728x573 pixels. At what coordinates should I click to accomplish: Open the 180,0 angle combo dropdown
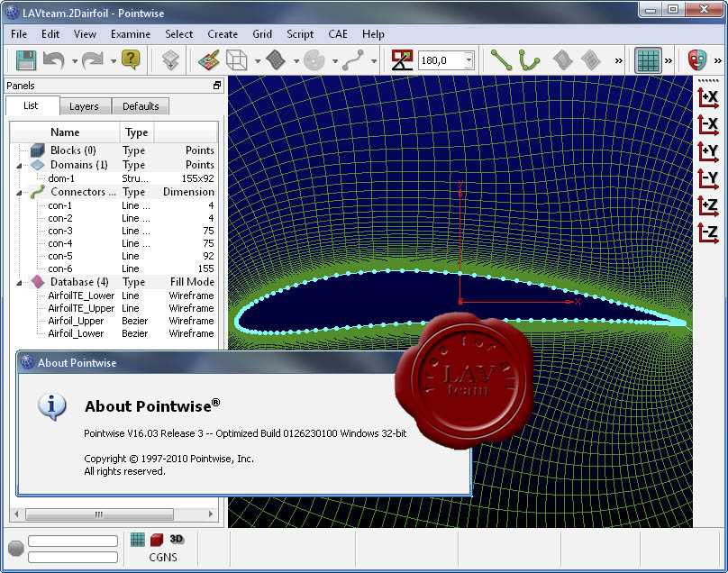pyautogui.click(x=469, y=60)
